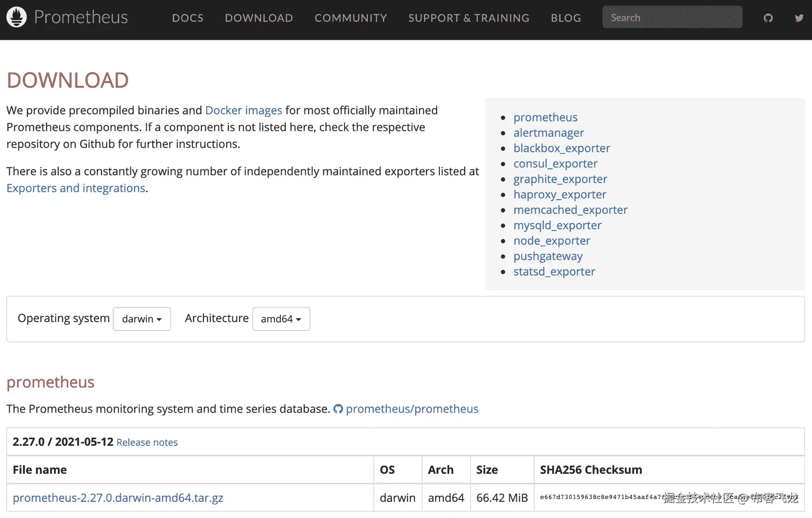Visit the BLOG navigation link

pyautogui.click(x=566, y=18)
